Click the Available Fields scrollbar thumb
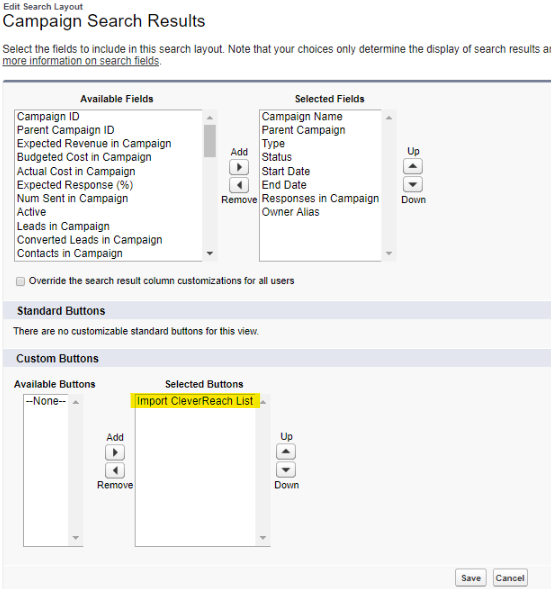This screenshot has width=551, height=589. [x=210, y=141]
